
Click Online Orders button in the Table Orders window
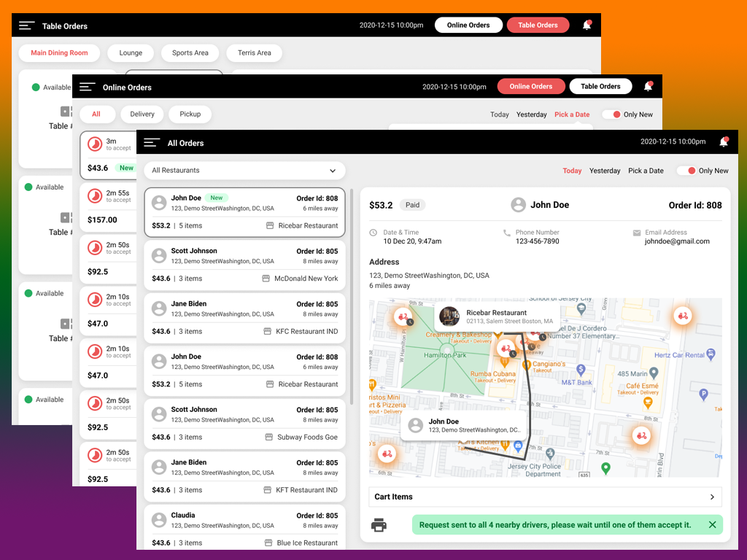tap(468, 26)
